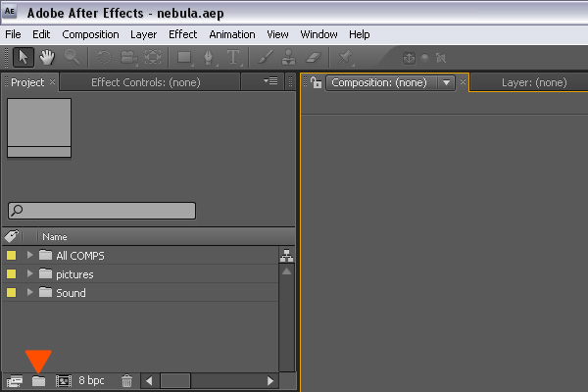Click the vertical scrollbar up arrow
588x392 pixels.
point(286,271)
